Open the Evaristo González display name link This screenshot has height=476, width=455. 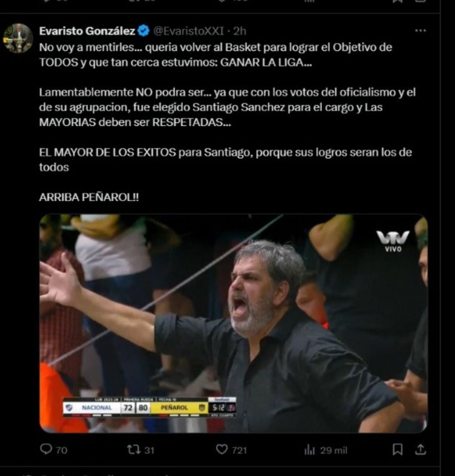point(87,31)
